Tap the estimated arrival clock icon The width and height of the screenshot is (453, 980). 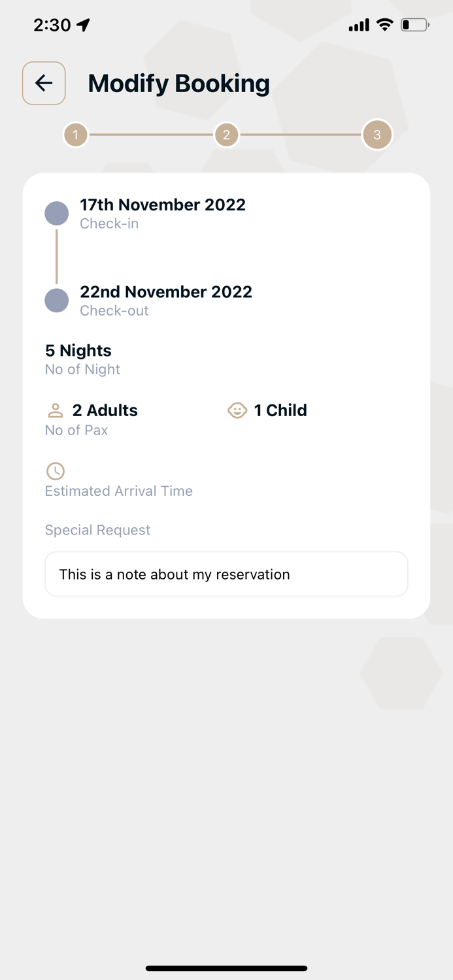(x=56, y=471)
